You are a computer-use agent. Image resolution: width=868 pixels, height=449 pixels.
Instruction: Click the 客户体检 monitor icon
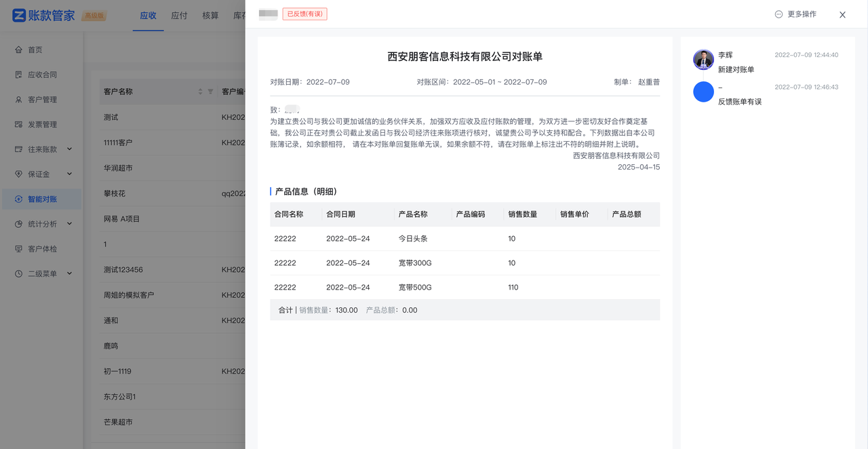(18, 249)
